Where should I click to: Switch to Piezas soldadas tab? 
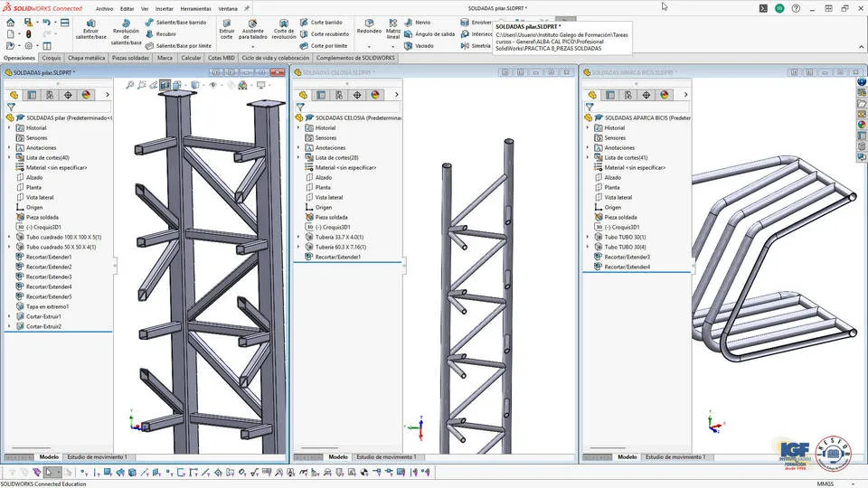pyautogui.click(x=130, y=58)
